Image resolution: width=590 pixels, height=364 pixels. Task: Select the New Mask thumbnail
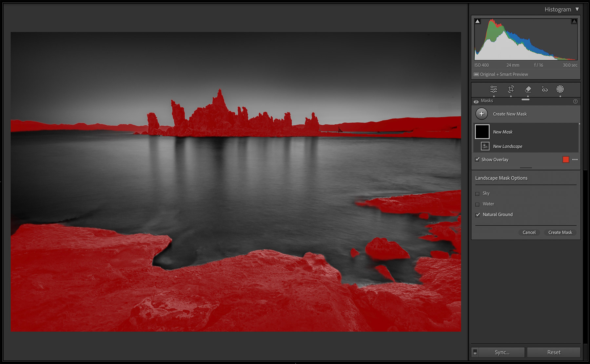pos(482,132)
